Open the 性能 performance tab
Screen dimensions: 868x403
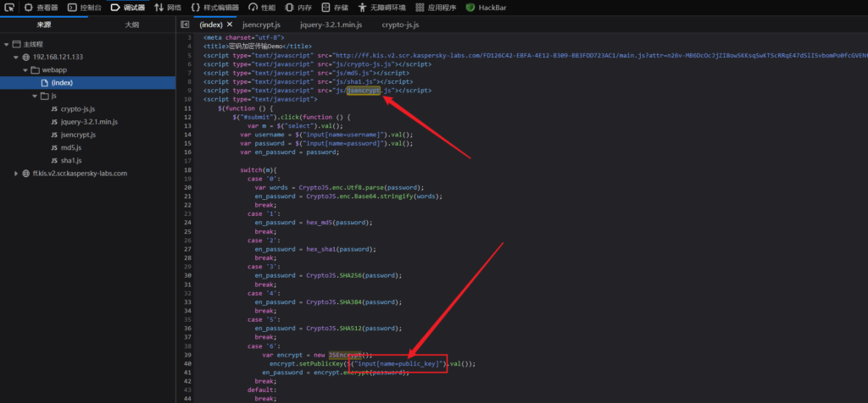pyautogui.click(x=262, y=8)
